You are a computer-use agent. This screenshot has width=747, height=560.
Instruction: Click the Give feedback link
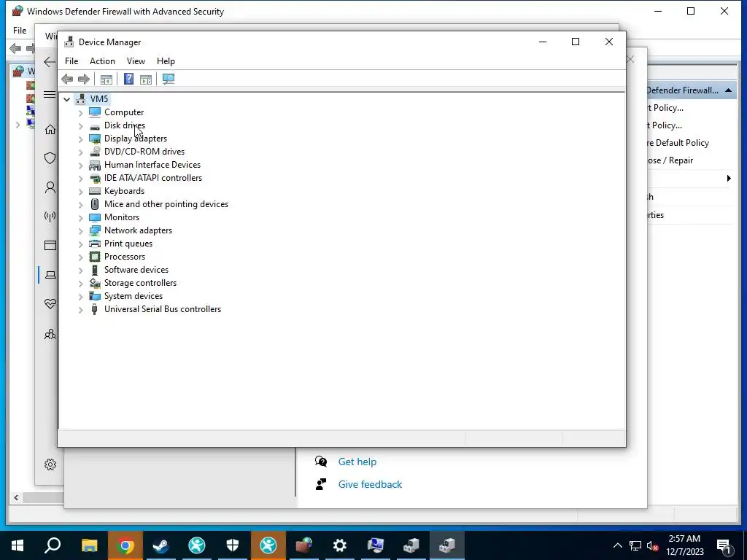click(370, 484)
